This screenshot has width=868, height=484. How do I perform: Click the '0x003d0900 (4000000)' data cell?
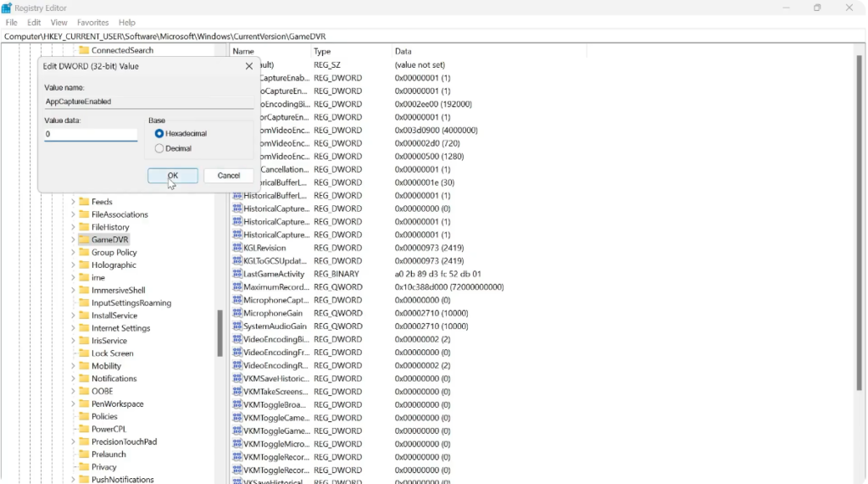pyautogui.click(x=437, y=131)
